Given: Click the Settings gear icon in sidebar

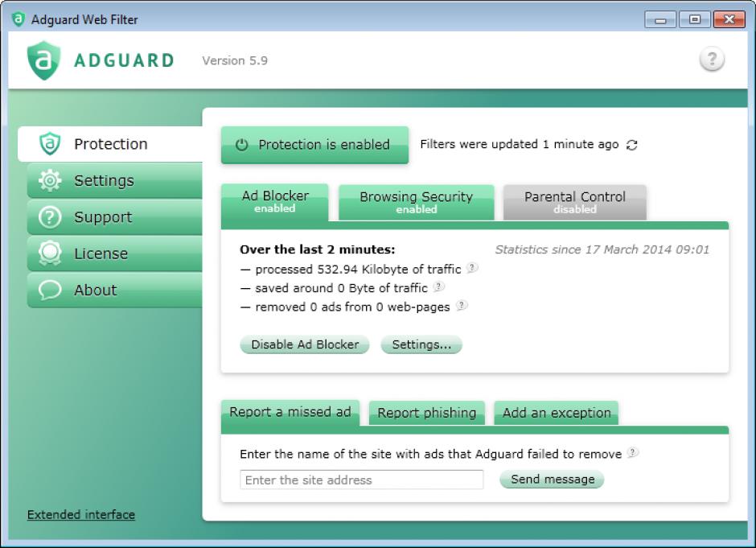Looking at the screenshot, I should [x=50, y=180].
